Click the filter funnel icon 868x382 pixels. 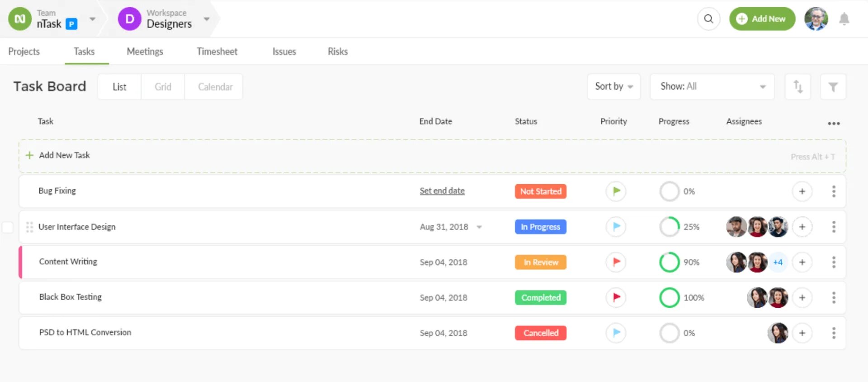pyautogui.click(x=833, y=87)
